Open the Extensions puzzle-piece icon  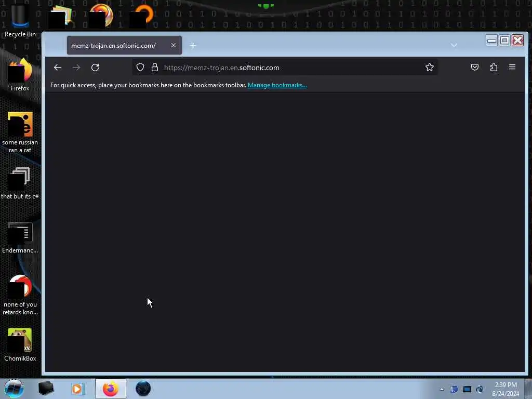(494, 67)
